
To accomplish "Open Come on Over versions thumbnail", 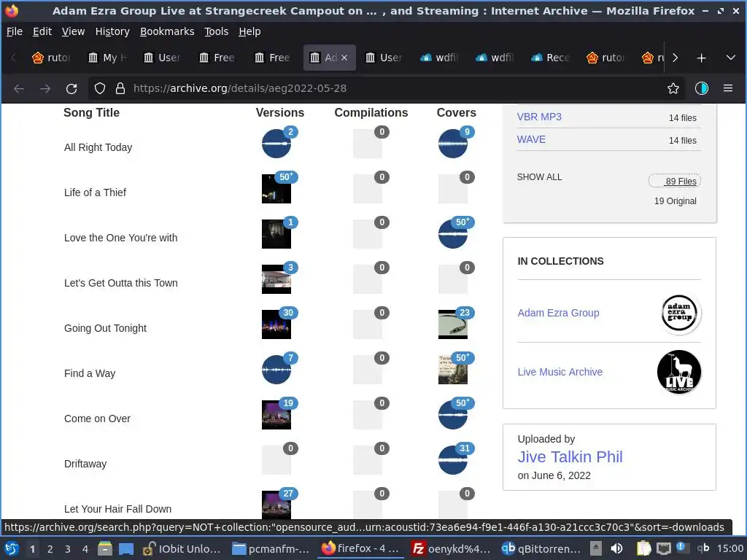I will (276, 415).
